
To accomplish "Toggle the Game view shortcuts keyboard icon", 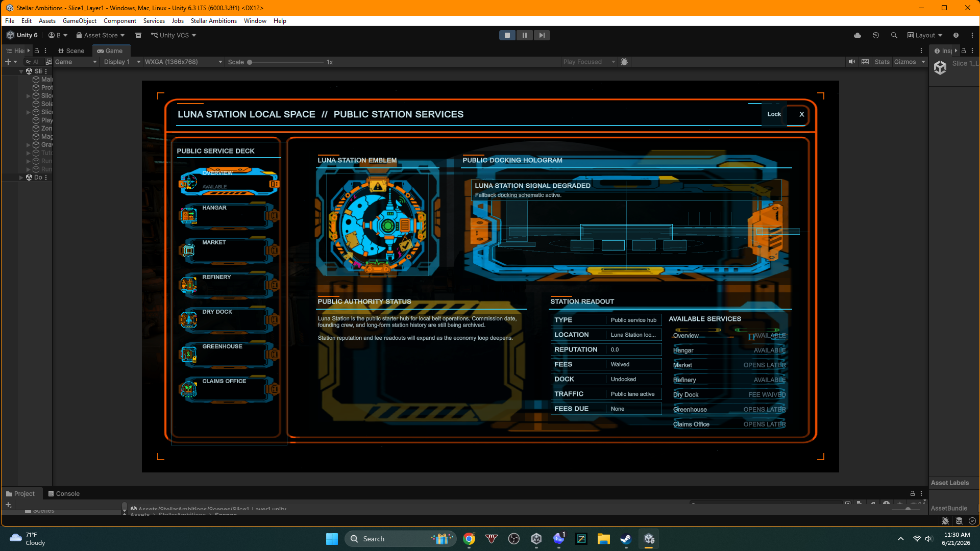I will 865,62.
